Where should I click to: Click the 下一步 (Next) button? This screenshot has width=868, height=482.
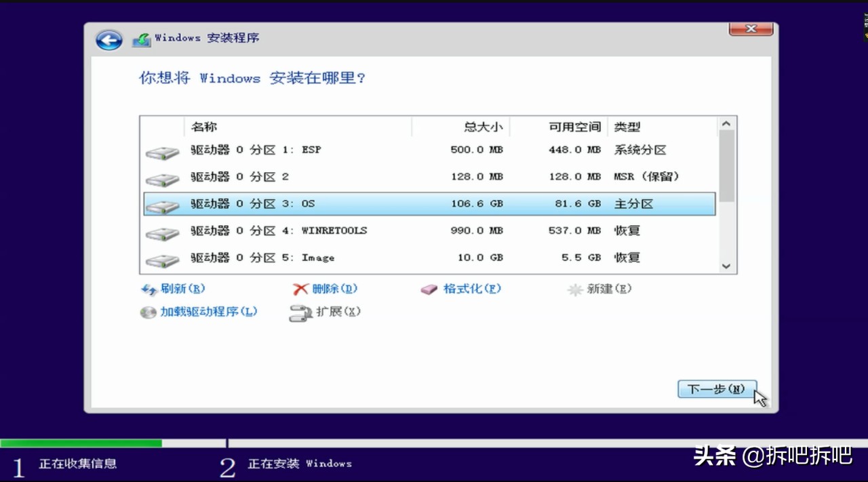pos(717,388)
